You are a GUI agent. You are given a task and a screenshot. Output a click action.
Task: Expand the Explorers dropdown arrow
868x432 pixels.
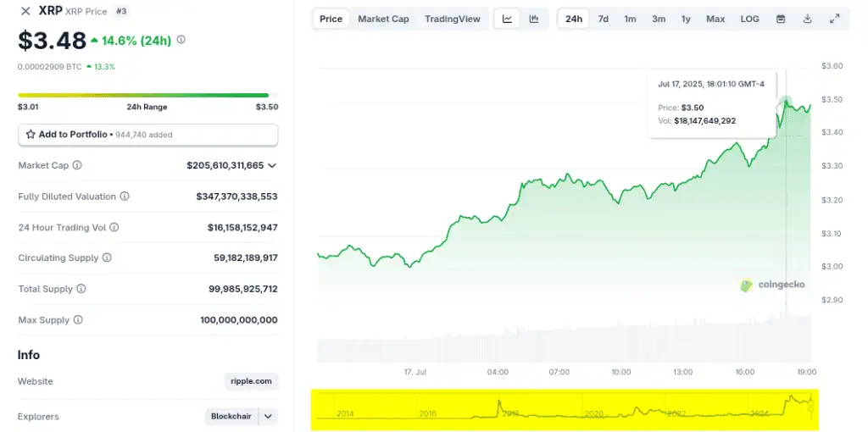[x=269, y=417]
